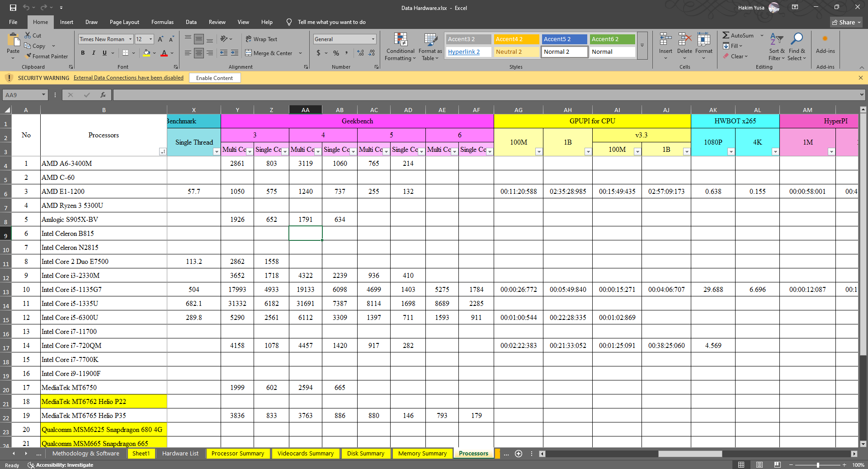The image size is (868, 469).
Task: Click the Format as Table icon
Action: [x=430, y=47]
